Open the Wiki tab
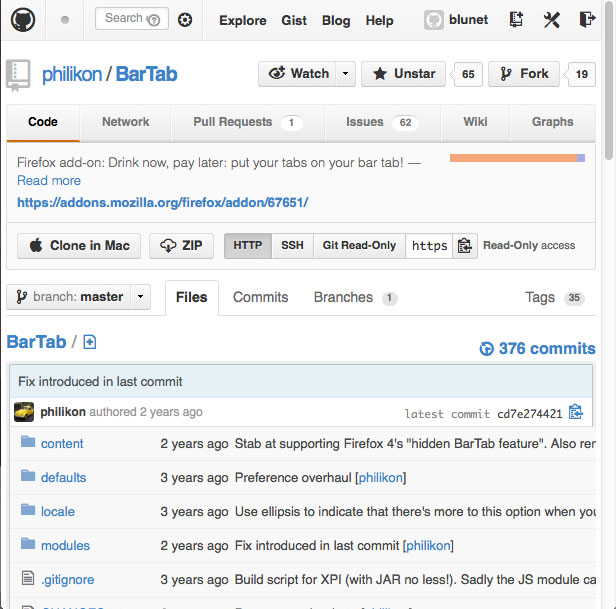 475,122
